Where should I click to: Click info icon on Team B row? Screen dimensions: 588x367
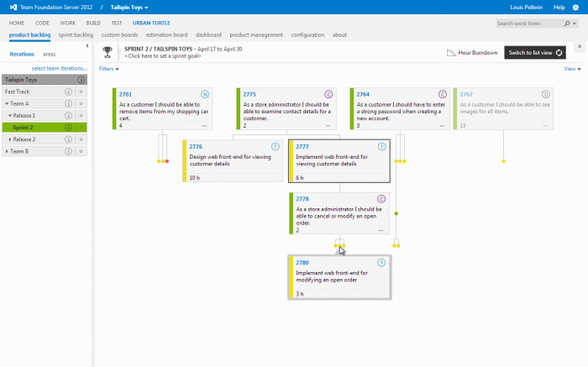[x=68, y=151]
